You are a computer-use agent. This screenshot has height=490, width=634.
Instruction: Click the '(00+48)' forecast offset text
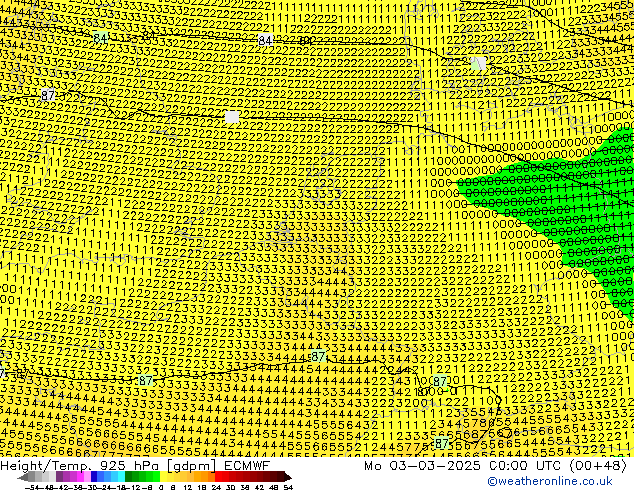598,466
